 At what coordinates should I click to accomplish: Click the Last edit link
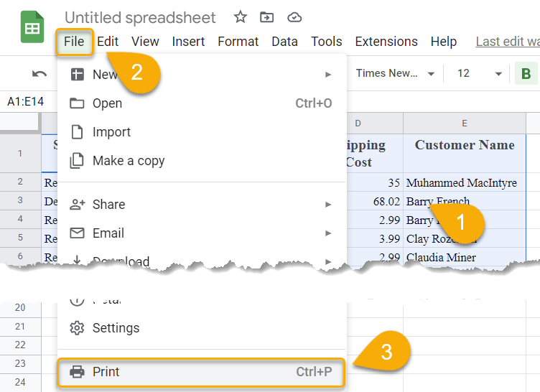click(508, 42)
